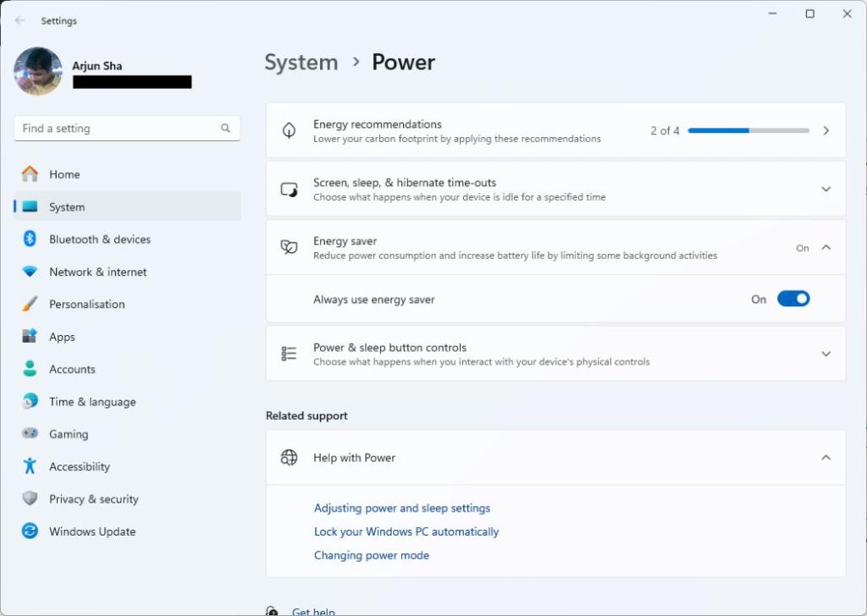This screenshot has width=867, height=616.
Task: Navigate to Windows Update
Action: (x=128, y=531)
